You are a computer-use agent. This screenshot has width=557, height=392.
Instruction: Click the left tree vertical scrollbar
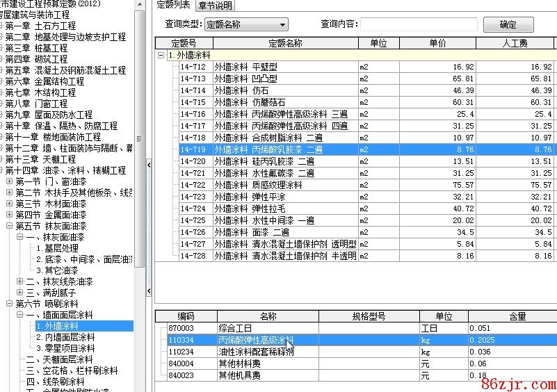point(140,139)
